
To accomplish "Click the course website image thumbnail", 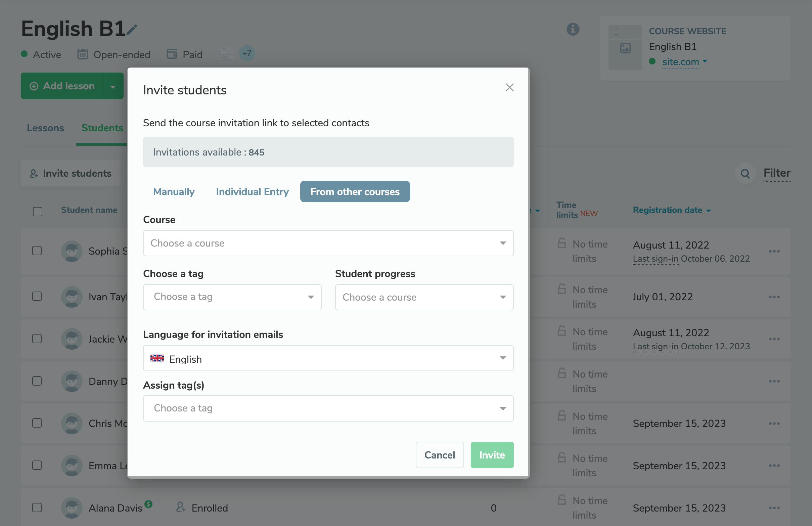I will [625, 47].
